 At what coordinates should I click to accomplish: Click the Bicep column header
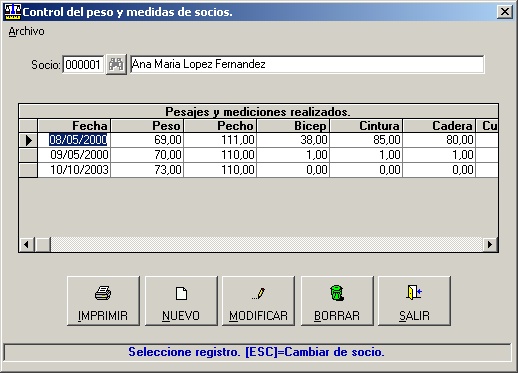tap(293, 126)
